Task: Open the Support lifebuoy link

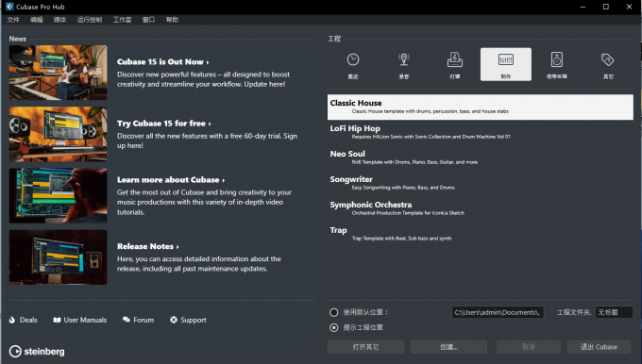Action: 188,320
